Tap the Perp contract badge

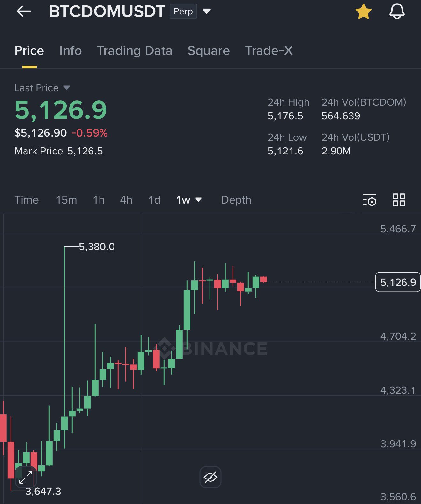tap(183, 11)
